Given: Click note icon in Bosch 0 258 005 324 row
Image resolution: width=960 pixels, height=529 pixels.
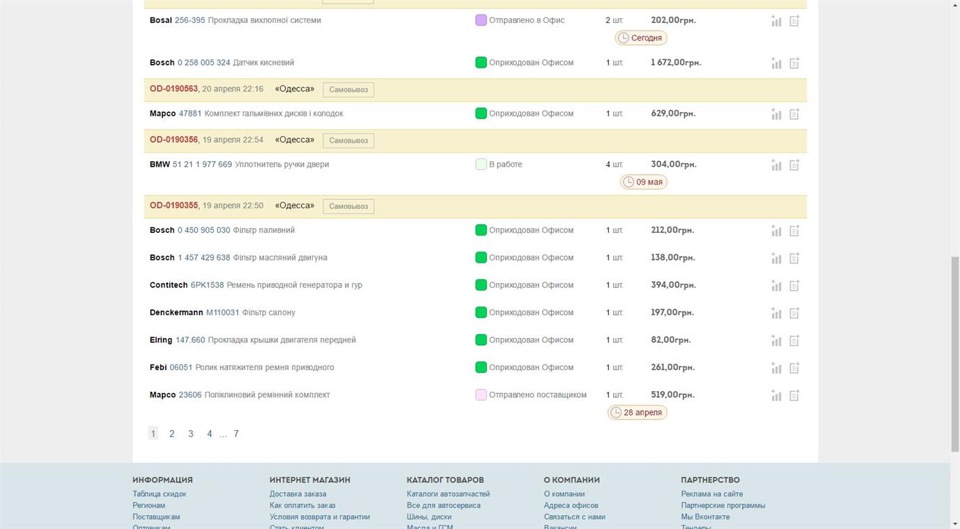Looking at the screenshot, I should click(x=794, y=63).
